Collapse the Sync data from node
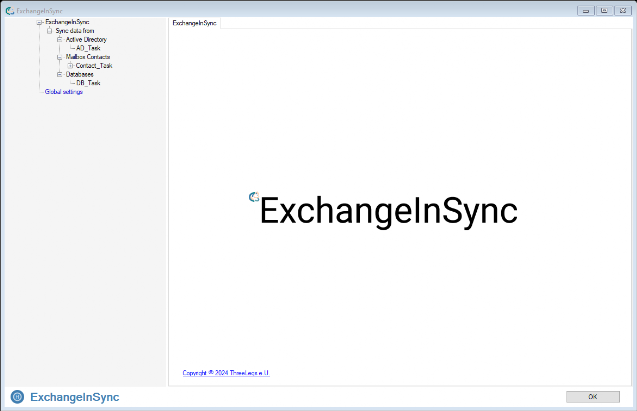The height and width of the screenshot is (411, 637). click(49, 31)
